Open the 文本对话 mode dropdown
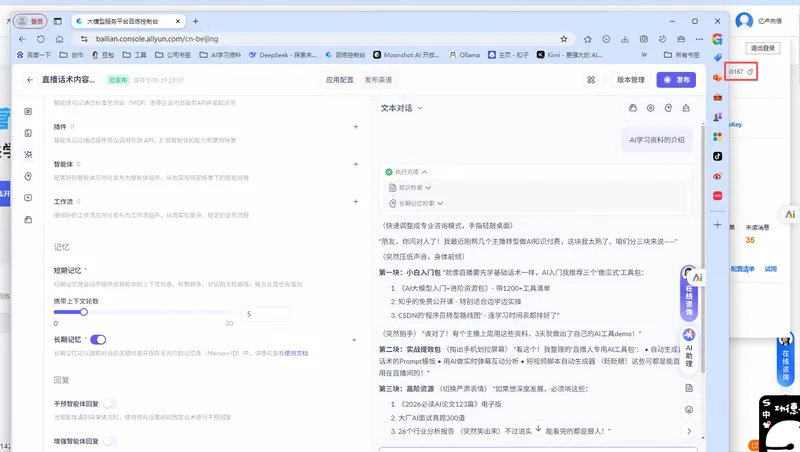The image size is (800, 452). tap(402, 108)
